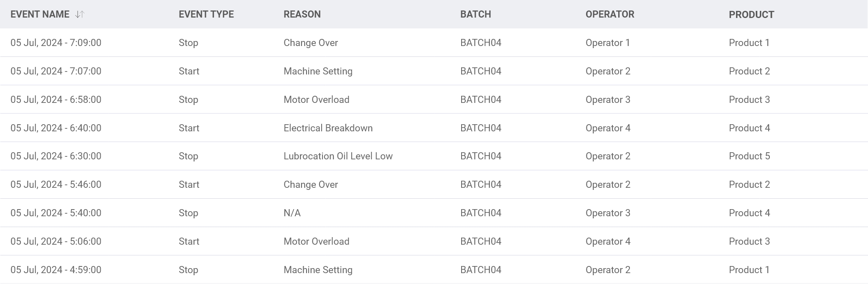
Task: Click the Reason column header
Action: (x=302, y=14)
